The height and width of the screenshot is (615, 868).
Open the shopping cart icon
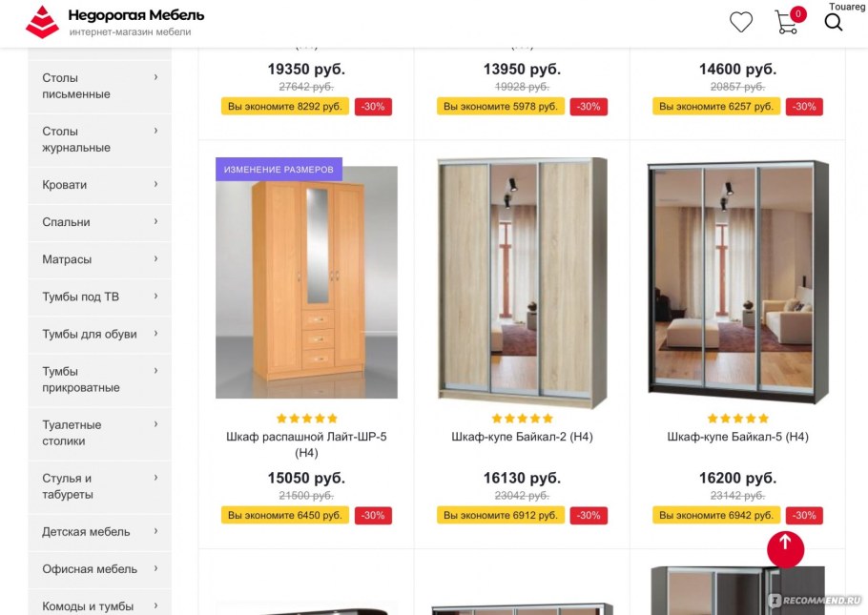point(787,22)
